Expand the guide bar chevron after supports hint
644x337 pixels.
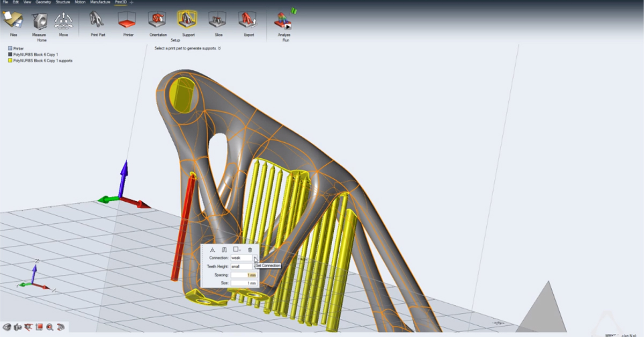pos(219,48)
